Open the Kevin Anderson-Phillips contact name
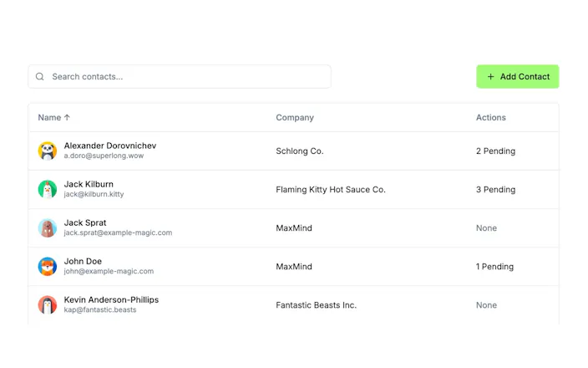This screenshot has height=368, width=588. coord(111,299)
